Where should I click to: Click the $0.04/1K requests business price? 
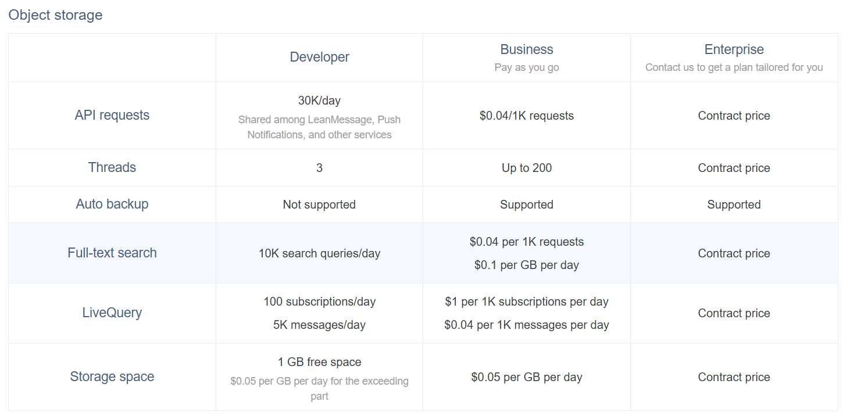tap(526, 116)
